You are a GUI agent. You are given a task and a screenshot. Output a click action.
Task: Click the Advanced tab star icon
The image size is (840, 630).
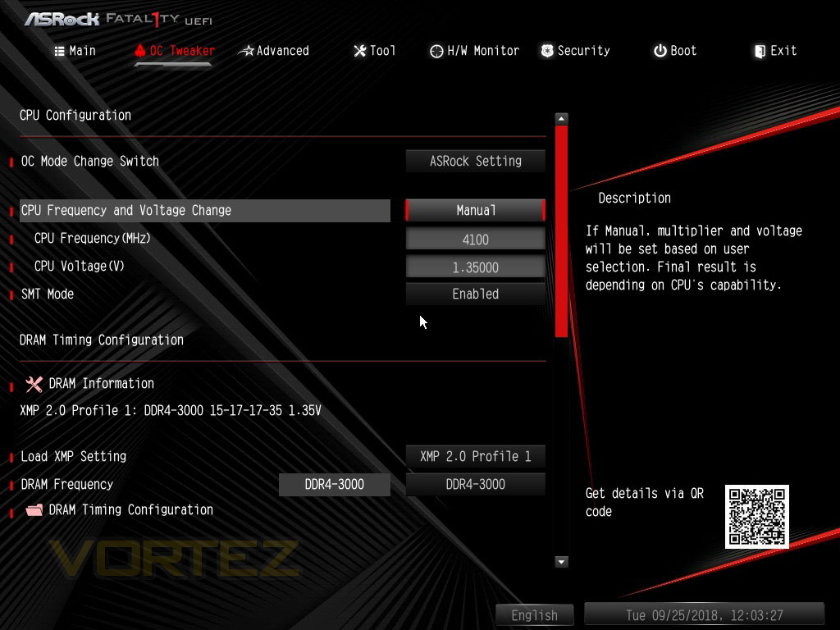pos(246,51)
